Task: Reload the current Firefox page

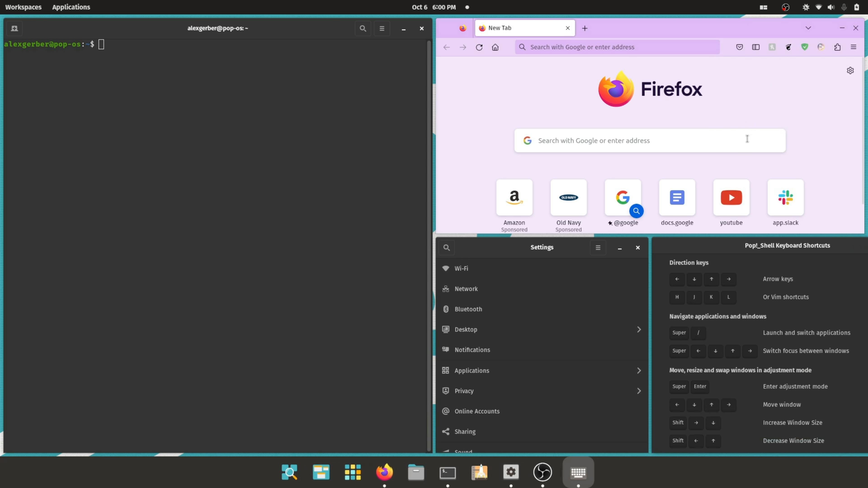Action: pos(479,47)
